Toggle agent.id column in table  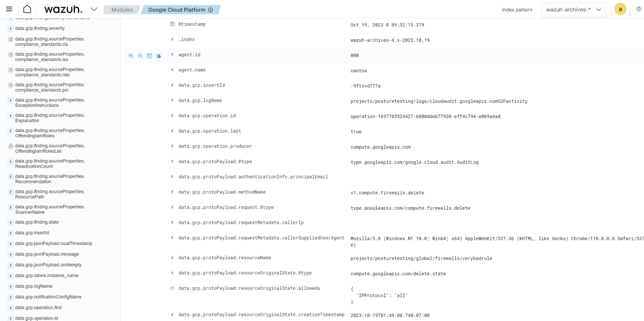[x=149, y=56]
